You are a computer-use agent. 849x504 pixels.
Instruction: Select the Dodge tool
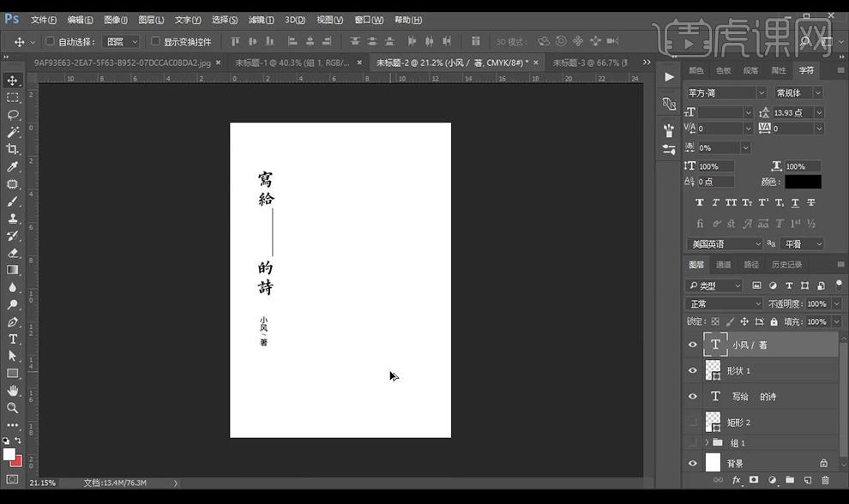(x=13, y=305)
